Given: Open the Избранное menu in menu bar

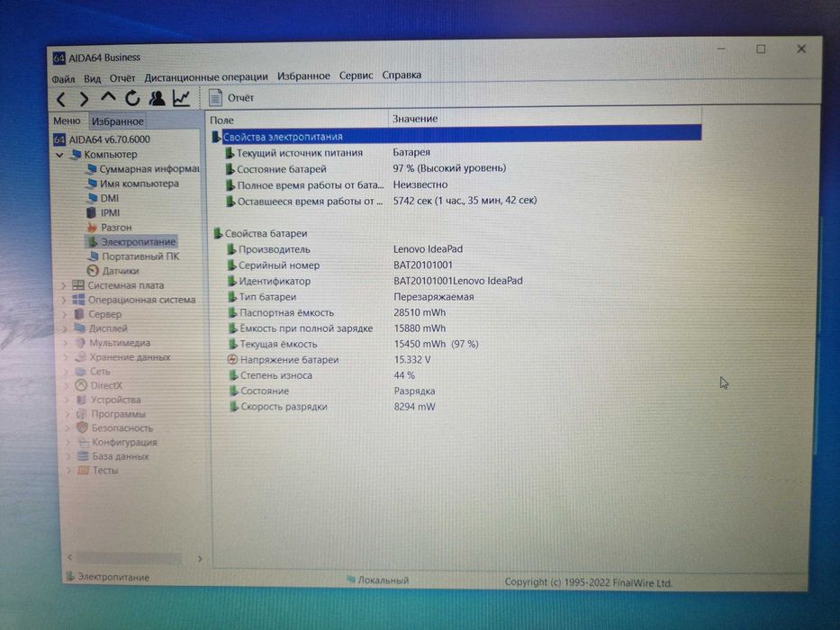Looking at the screenshot, I should [303, 76].
